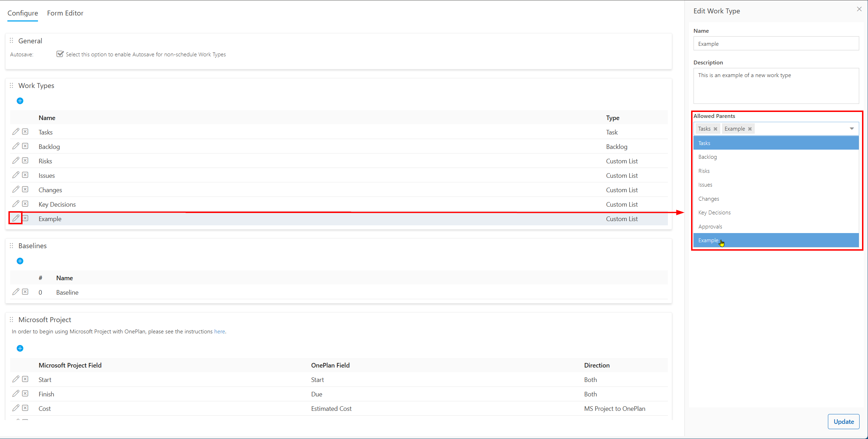The width and height of the screenshot is (868, 439).
Task: Delete the Backlog work type row
Action: tap(25, 146)
